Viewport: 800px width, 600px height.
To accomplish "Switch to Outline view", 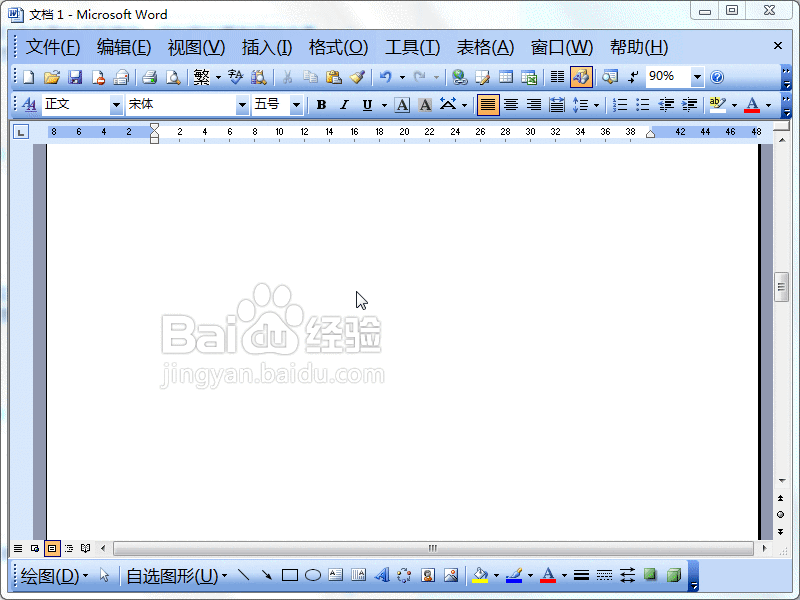I will 69,548.
